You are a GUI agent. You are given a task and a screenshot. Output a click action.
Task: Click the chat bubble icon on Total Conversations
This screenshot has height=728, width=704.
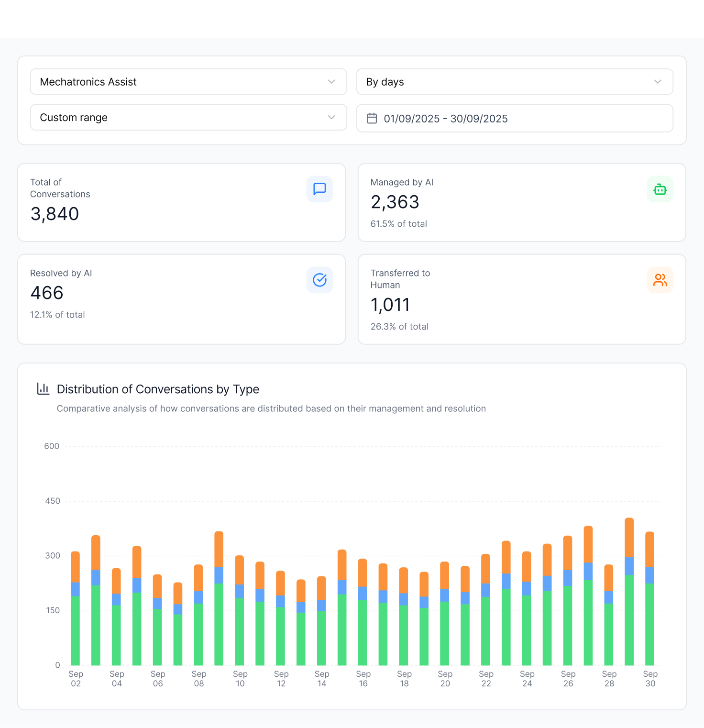tap(319, 189)
